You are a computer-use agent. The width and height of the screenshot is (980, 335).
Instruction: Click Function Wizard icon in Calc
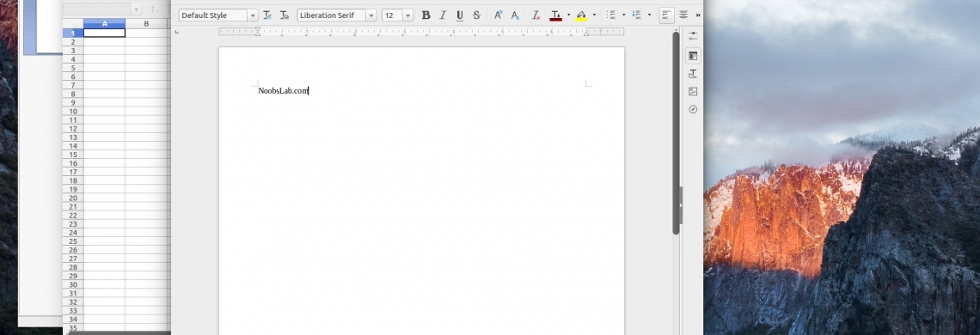(x=155, y=9)
